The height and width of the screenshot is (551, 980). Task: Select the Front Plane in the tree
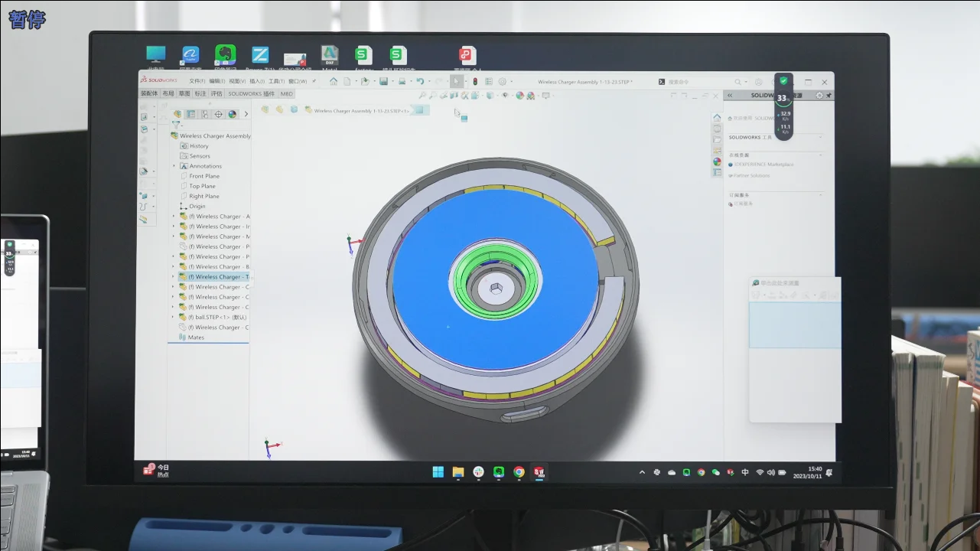coord(203,176)
